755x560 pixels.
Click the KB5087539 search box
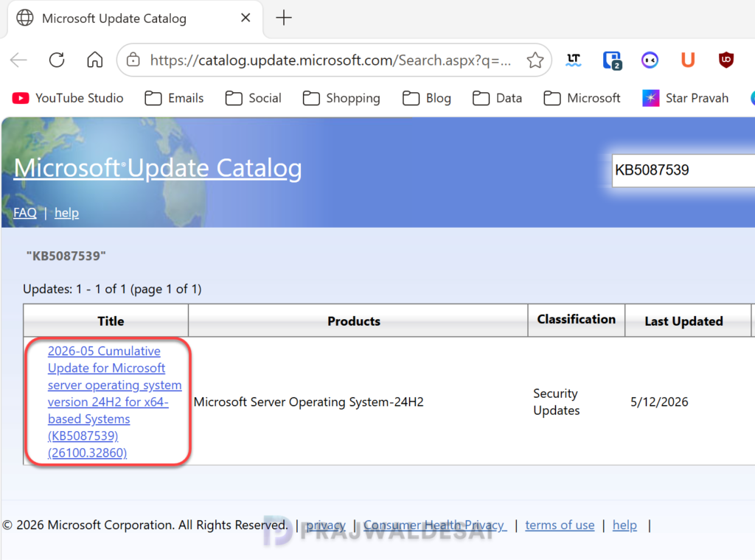tap(683, 170)
